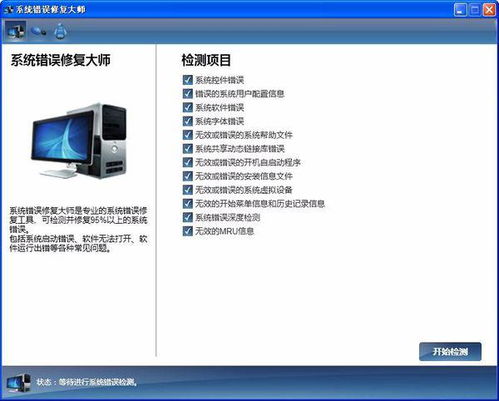The image size is (499, 401).
Task: Uncheck 系统字体错误 option
Action: (188, 121)
